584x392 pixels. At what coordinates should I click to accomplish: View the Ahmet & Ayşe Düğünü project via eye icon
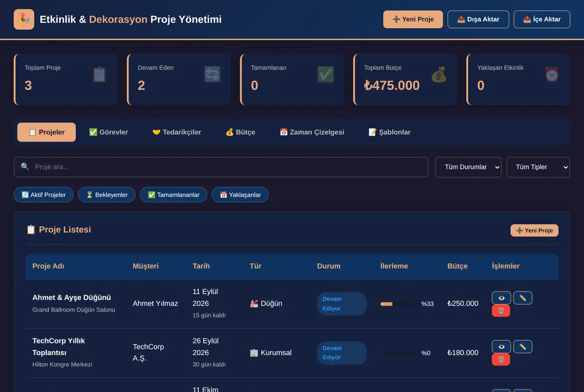501,298
